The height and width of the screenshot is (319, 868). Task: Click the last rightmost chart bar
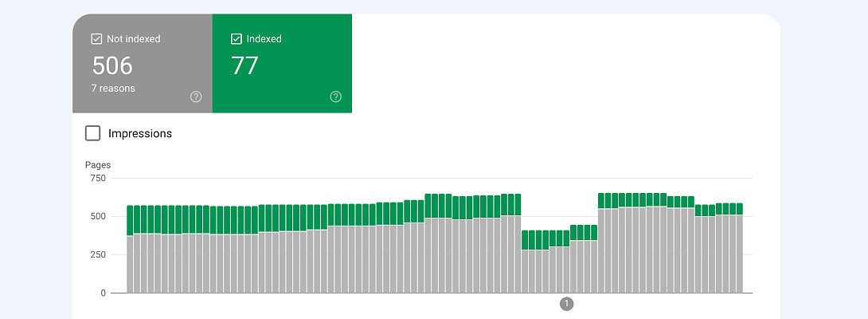tap(739, 255)
